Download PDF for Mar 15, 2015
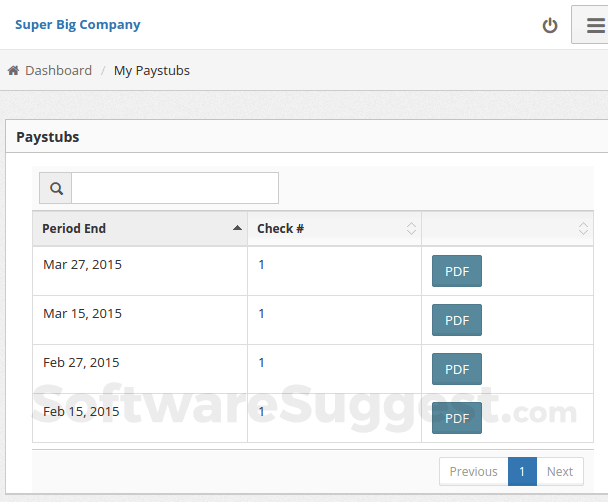 [457, 320]
